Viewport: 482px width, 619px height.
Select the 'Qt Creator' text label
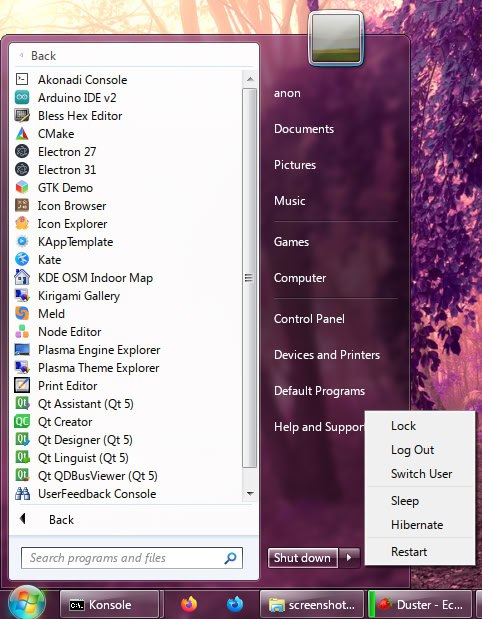(x=65, y=422)
